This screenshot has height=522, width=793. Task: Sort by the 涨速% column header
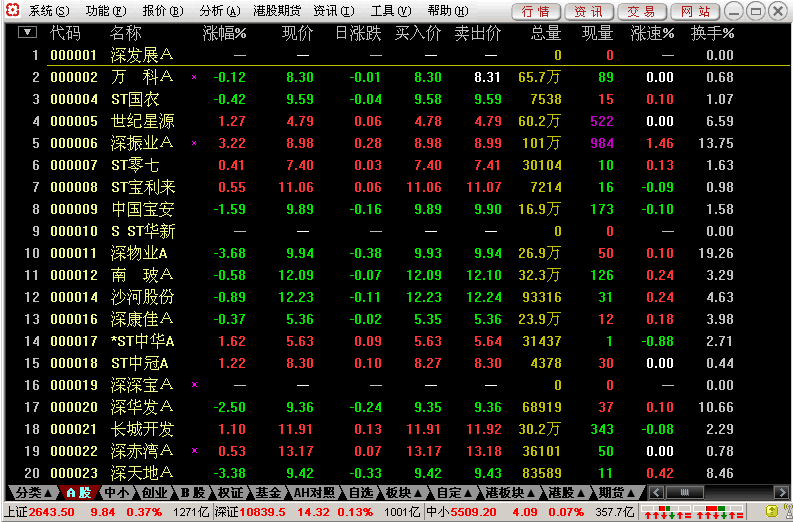pos(652,33)
